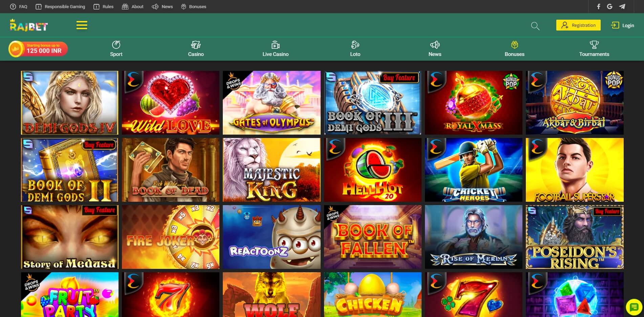Image resolution: width=644 pixels, height=317 pixels.
Task: Click the Registration button
Action: tap(578, 25)
